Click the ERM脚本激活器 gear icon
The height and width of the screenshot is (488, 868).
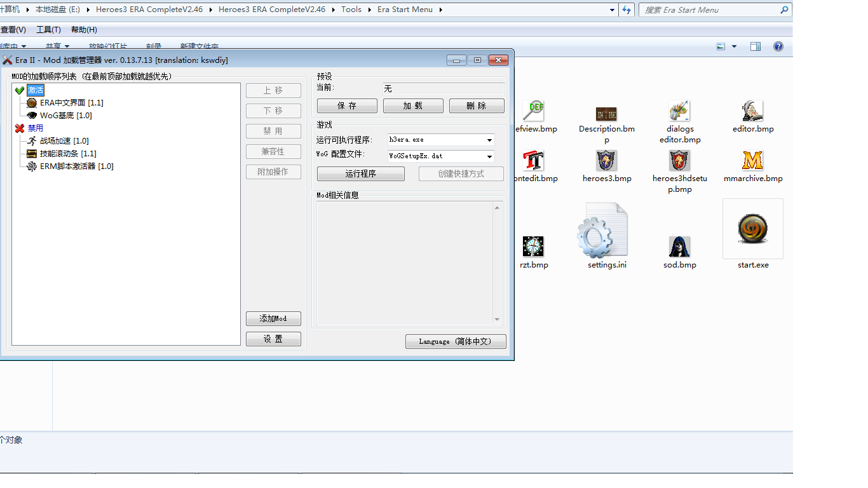(x=32, y=166)
